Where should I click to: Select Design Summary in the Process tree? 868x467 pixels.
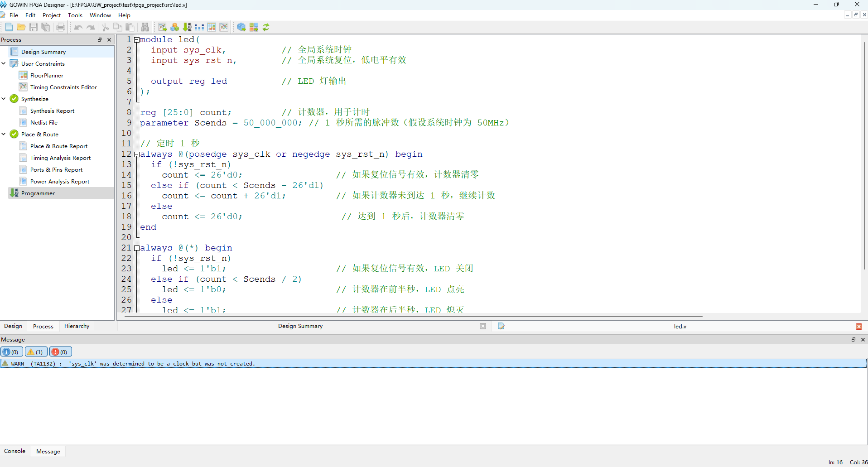43,52
